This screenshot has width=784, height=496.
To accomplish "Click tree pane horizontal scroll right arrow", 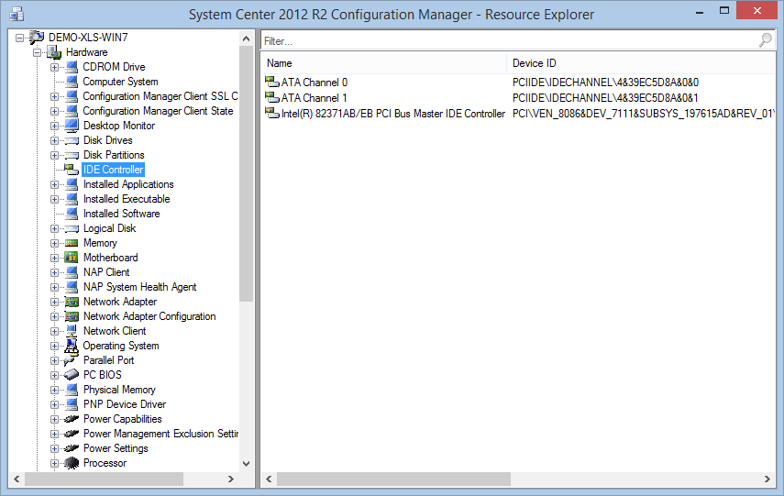I will (x=230, y=479).
